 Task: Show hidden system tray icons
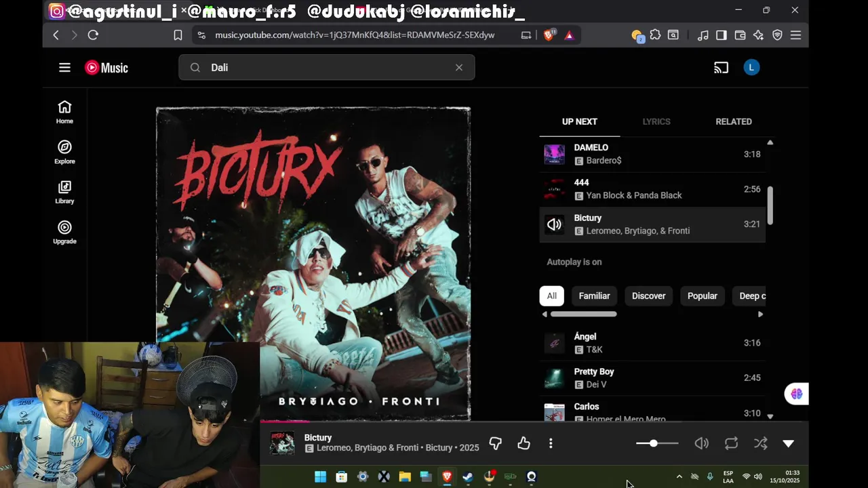[679, 476]
